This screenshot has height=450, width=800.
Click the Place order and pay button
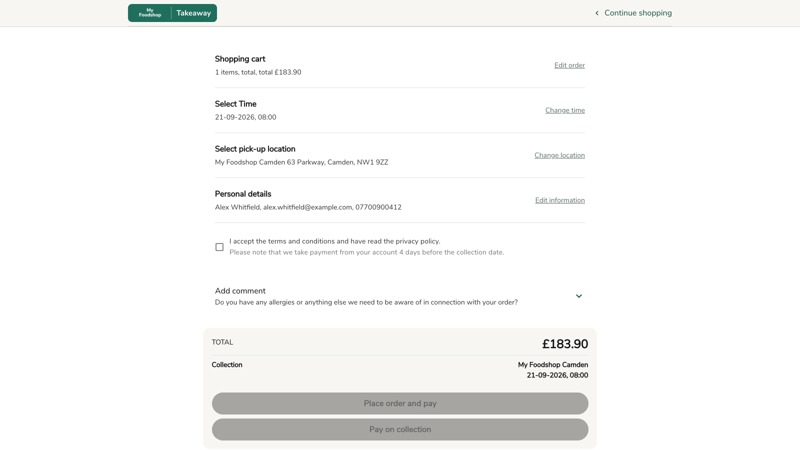400,403
